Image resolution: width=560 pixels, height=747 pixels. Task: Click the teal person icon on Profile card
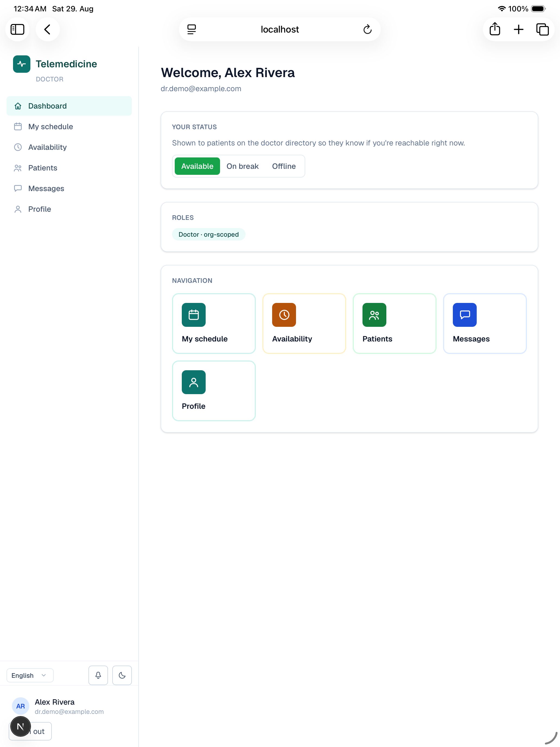coord(194,382)
